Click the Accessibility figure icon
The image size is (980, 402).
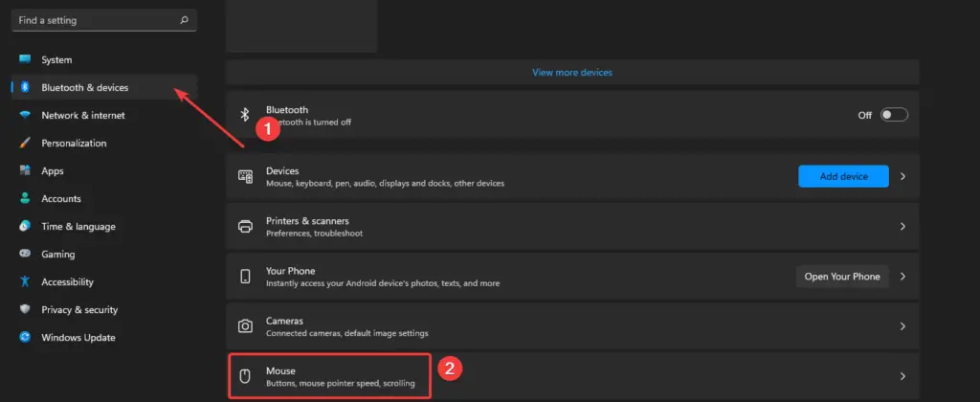25,282
